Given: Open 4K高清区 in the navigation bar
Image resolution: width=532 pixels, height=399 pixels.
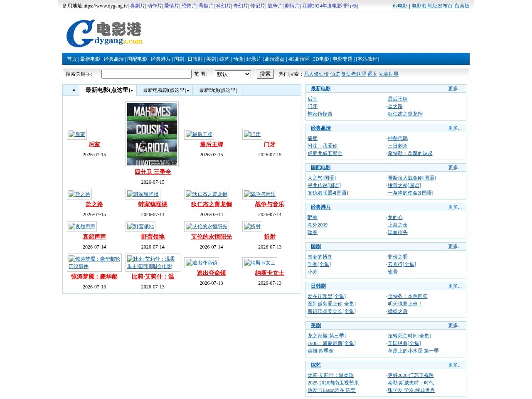Looking at the screenshot, I should [299, 59].
